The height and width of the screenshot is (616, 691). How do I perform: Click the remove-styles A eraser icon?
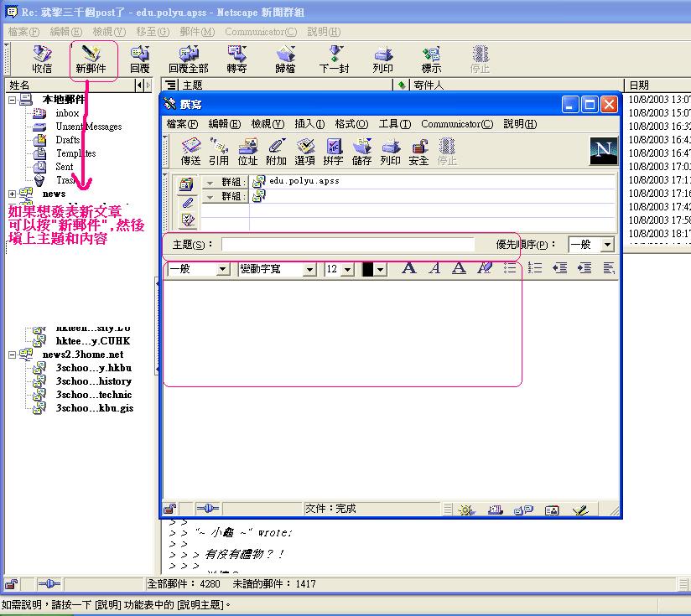485,268
